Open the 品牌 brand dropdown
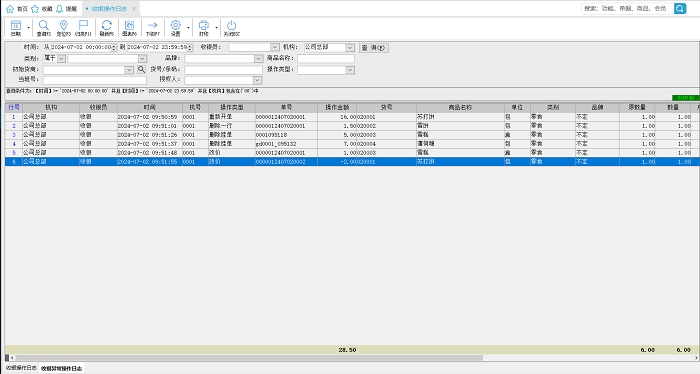 258,58
